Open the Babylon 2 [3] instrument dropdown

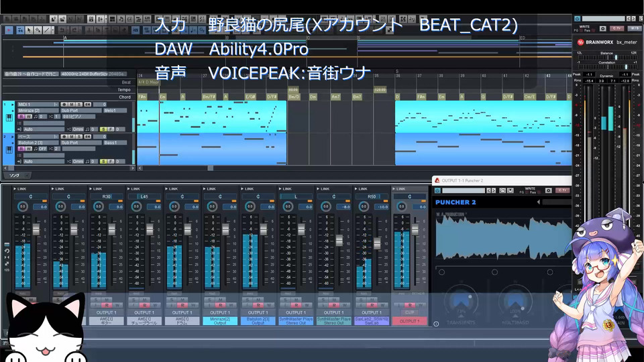[x=38, y=142]
